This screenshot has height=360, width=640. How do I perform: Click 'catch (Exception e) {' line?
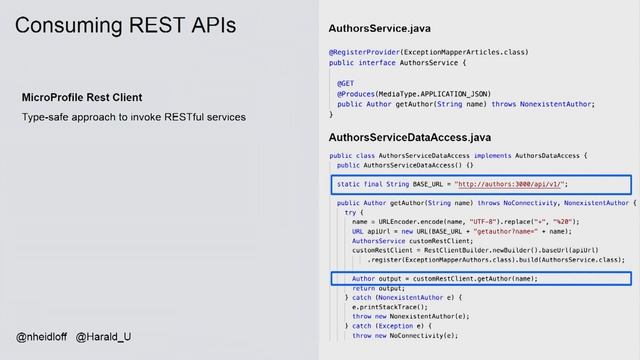pos(388,326)
